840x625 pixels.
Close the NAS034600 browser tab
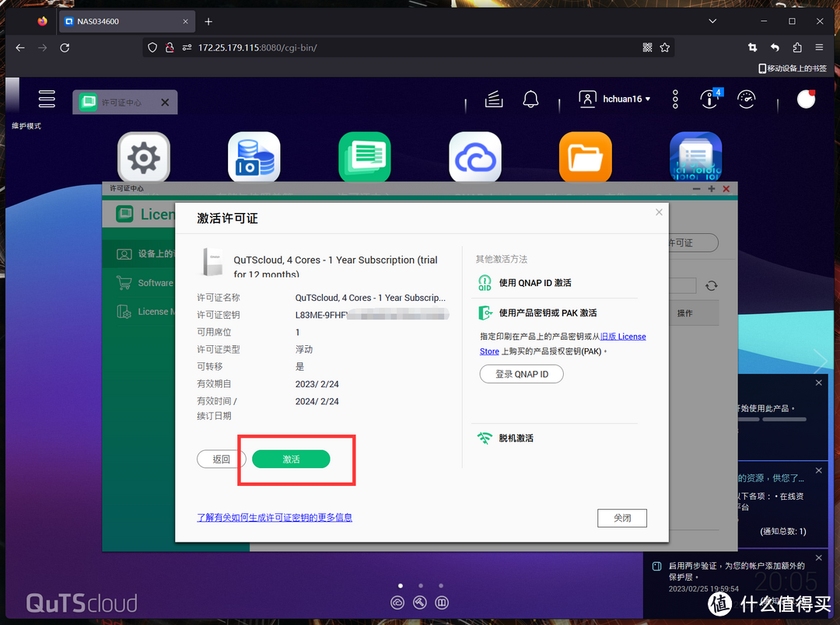tap(185, 22)
